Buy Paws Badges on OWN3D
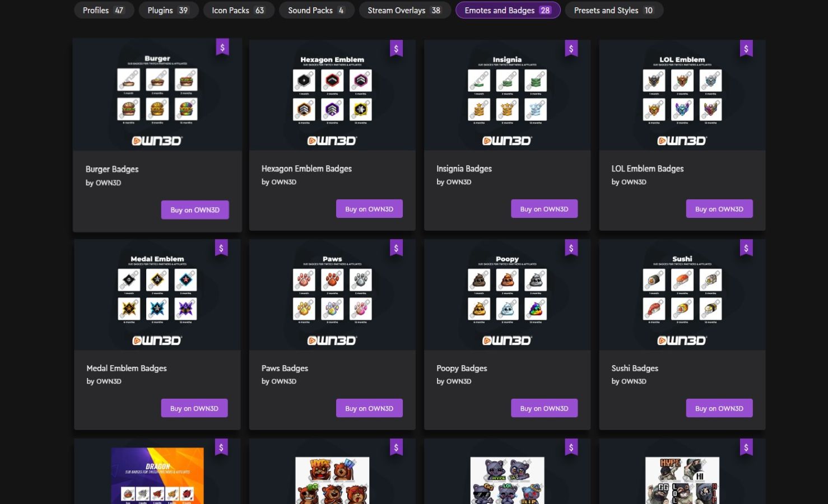 tap(369, 408)
